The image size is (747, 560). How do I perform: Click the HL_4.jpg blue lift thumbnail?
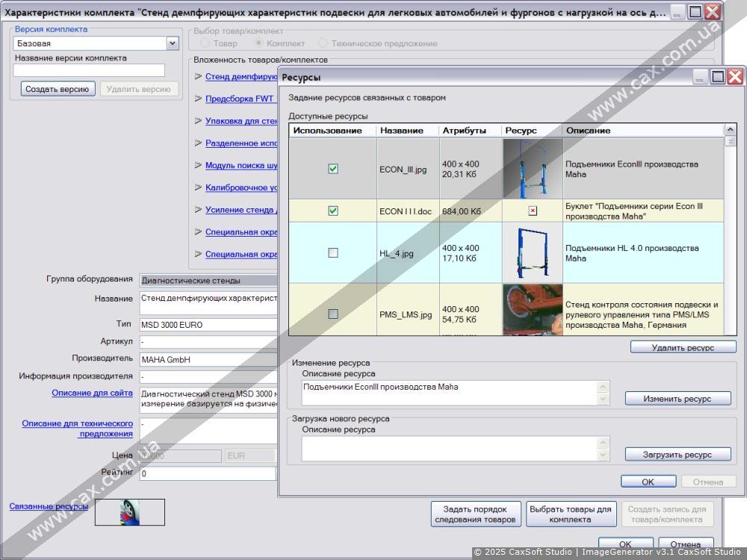533,252
